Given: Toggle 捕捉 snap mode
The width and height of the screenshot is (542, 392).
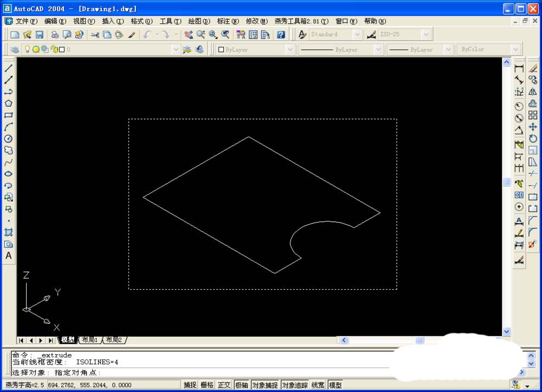Looking at the screenshot, I should [190, 385].
